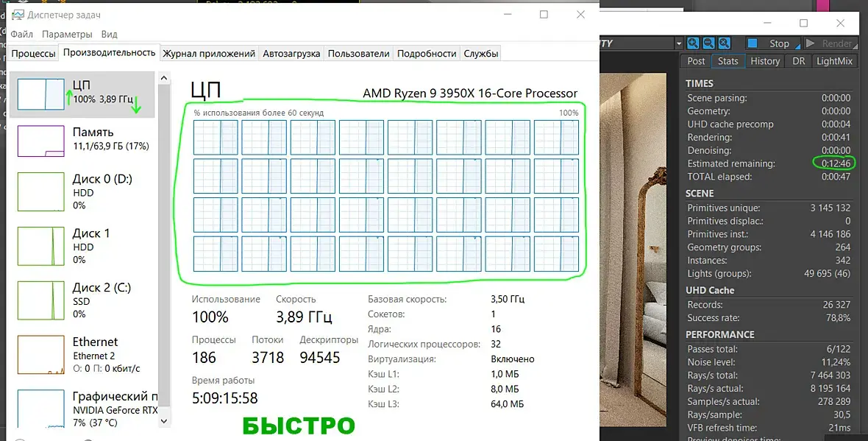Click the Passes total value 6/122
This screenshot has height=441, width=868.
[839, 349]
